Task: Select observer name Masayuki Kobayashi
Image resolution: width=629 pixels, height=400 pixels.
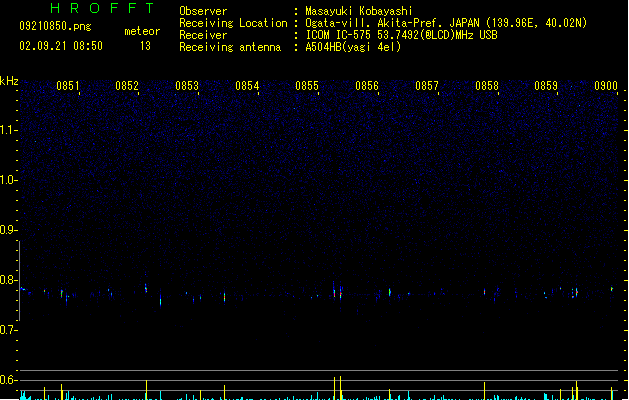Action: coord(359,11)
